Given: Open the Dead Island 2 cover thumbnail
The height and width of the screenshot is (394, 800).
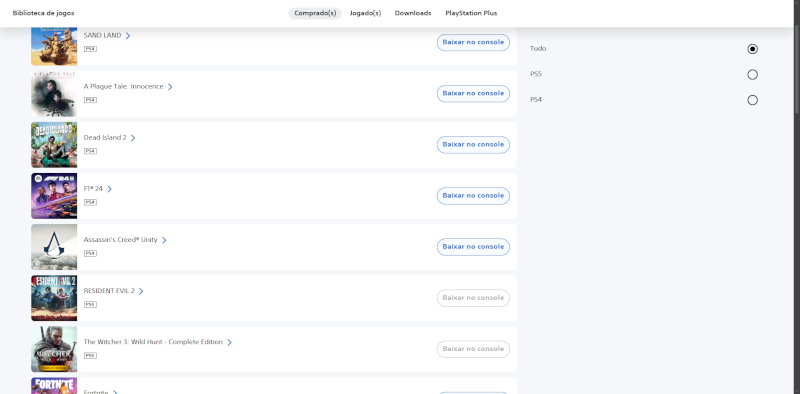Looking at the screenshot, I should tap(54, 145).
